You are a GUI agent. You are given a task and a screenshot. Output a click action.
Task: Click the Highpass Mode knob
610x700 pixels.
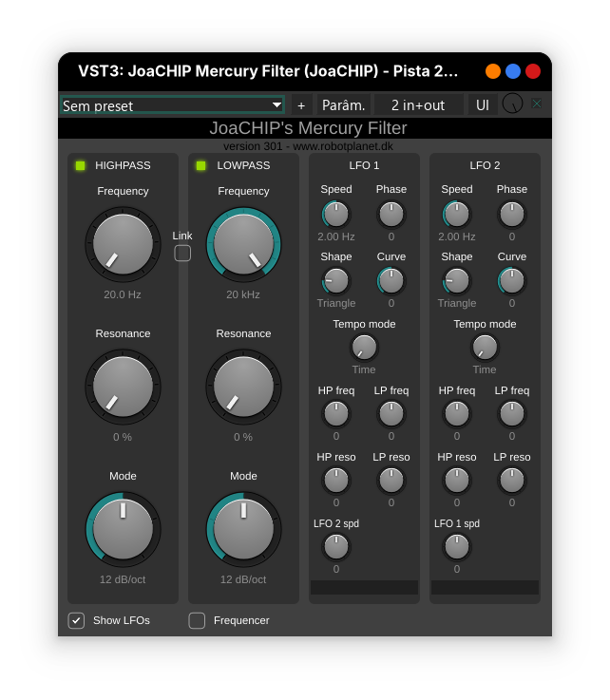(x=123, y=529)
